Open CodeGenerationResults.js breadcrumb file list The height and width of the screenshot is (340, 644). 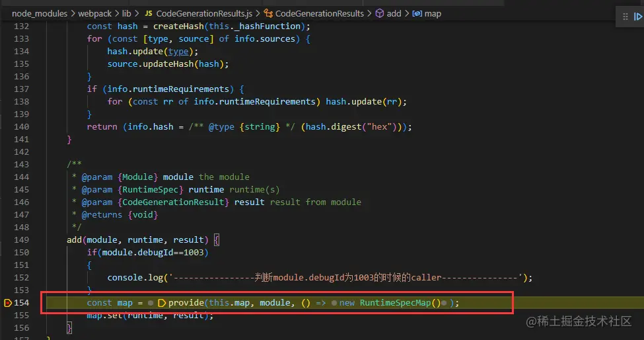tap(204, 14)
